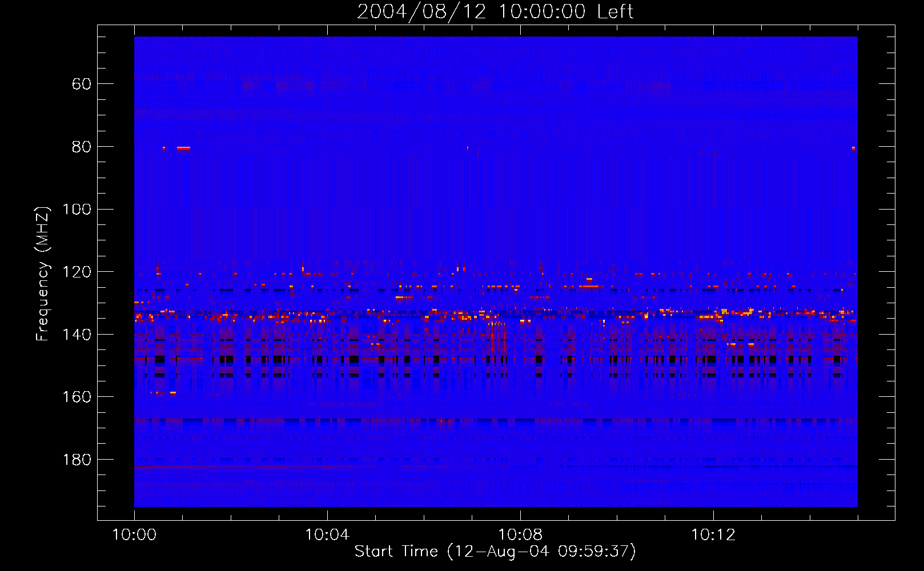The image size is (924, 571).
Task: Click the 10:12 time tick label
Action: pyautogui.click(x=713, y=535)
